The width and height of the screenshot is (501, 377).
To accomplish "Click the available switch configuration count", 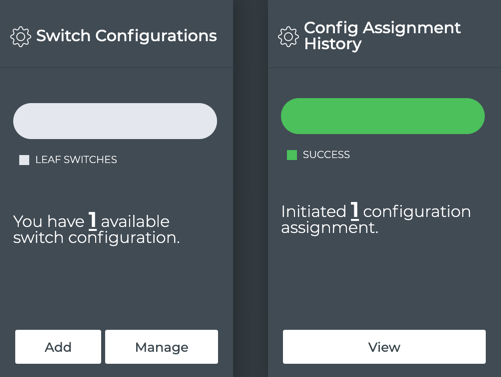I will point(92,221).
